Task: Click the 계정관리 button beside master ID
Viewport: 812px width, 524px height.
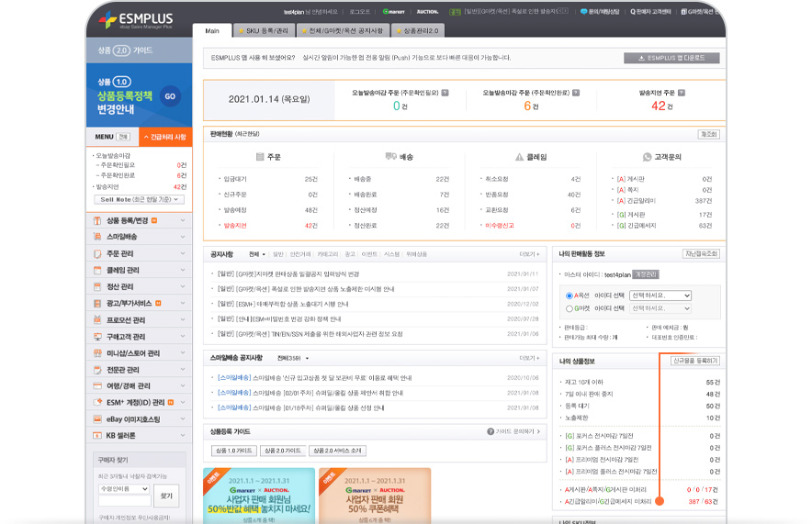Action: 645,274
